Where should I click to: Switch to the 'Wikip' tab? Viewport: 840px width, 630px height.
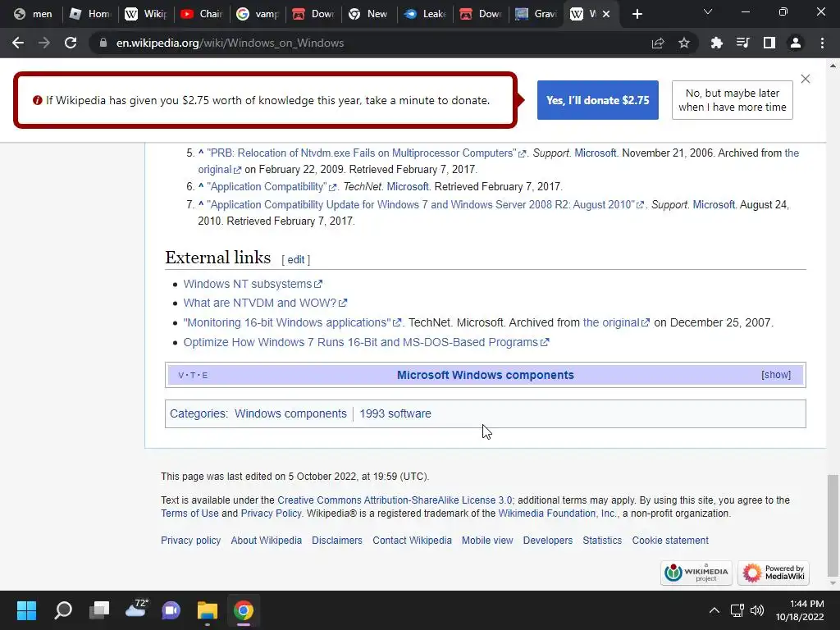click(146, 14)
